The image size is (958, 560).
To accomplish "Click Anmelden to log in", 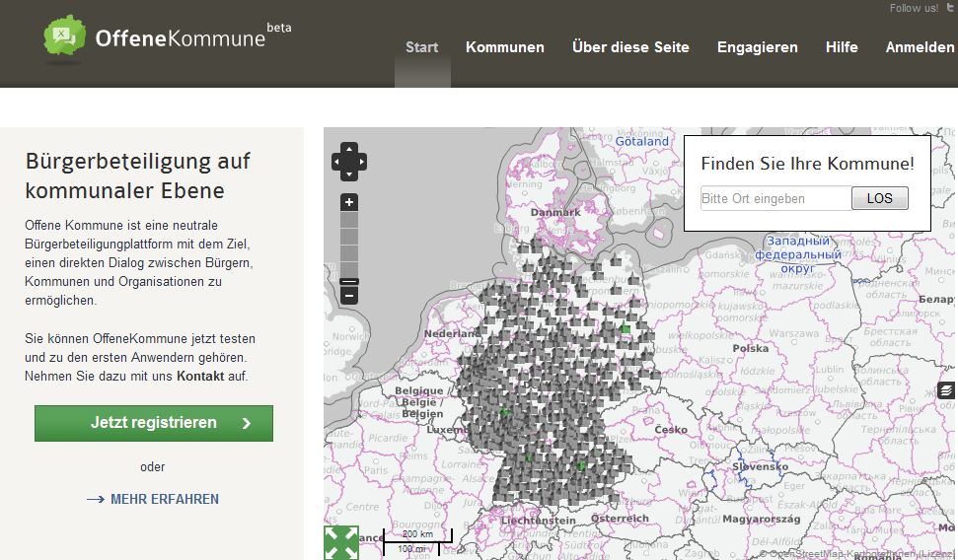I will click(920, 47).
